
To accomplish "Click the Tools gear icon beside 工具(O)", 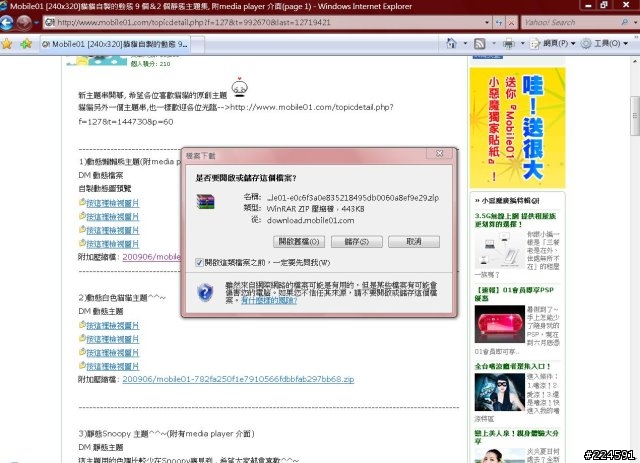I will tap(586, 43).
